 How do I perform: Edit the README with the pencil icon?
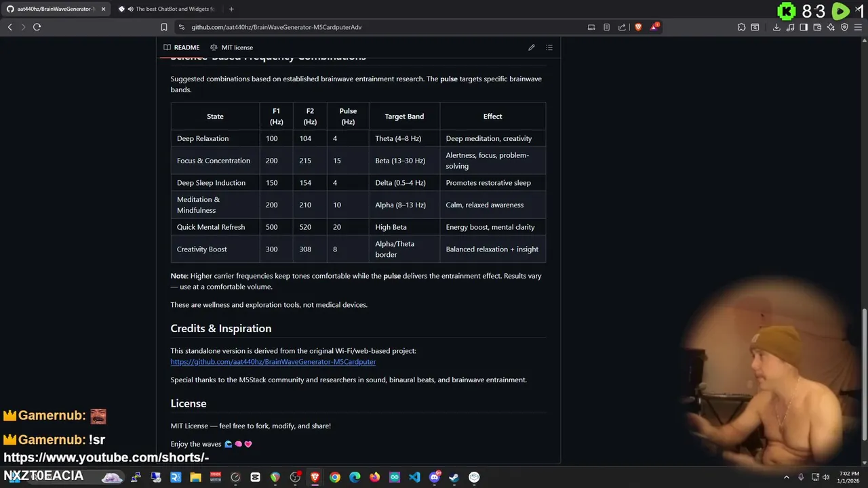(x=532, y=47)
